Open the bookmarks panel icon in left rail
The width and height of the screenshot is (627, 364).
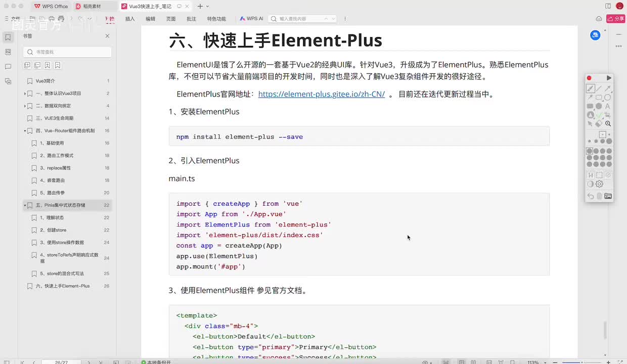[x=8, y=37]
